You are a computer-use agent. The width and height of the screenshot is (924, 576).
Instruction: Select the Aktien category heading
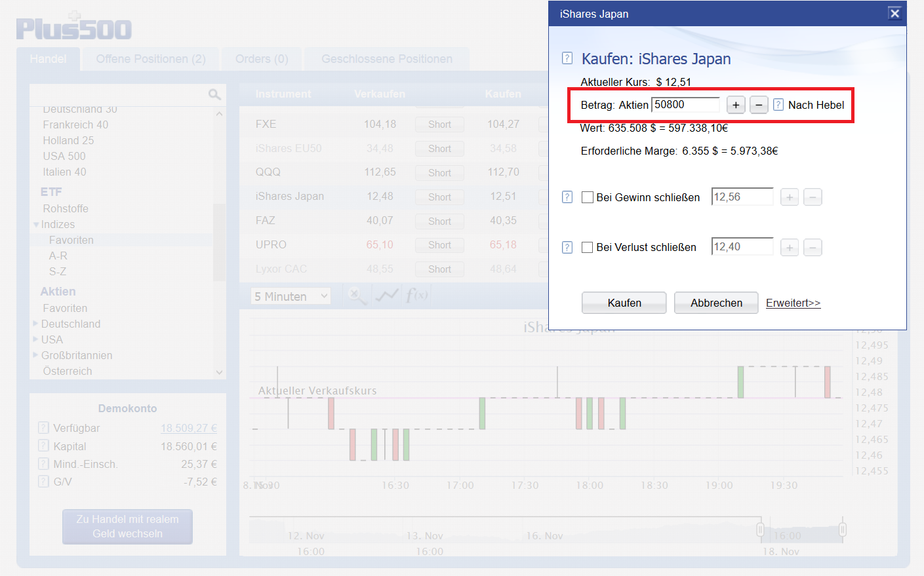[x=58, y=292]
